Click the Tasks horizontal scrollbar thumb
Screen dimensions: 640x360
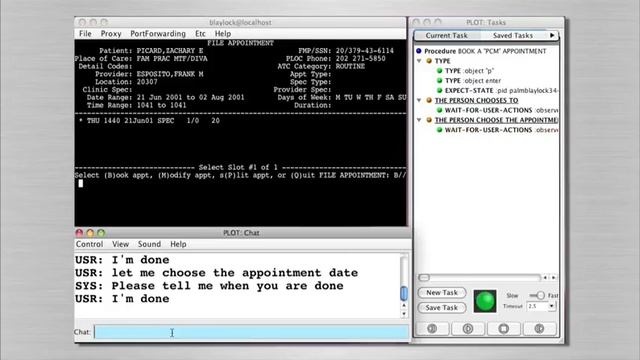point(424,278)
